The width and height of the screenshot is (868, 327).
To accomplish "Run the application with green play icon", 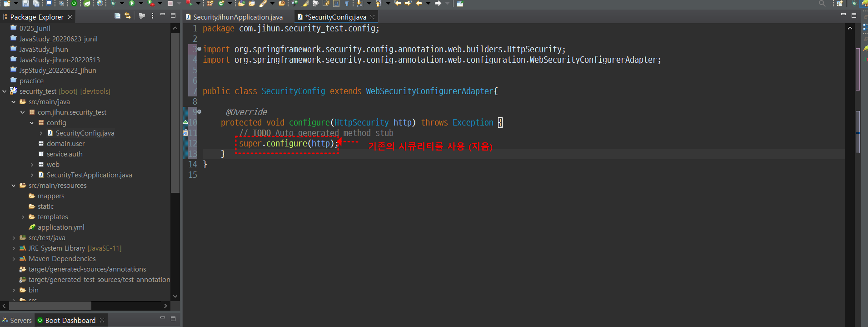I will tap(132, 4).
